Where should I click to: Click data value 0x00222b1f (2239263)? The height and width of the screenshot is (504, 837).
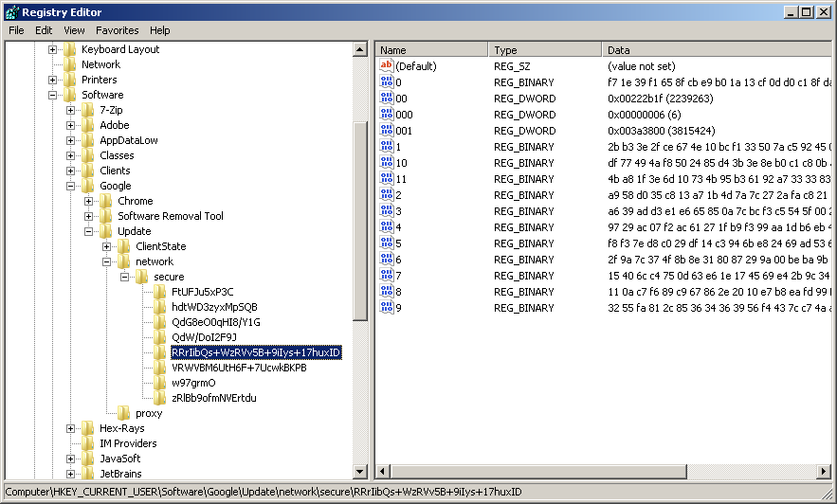click(661, 99)
